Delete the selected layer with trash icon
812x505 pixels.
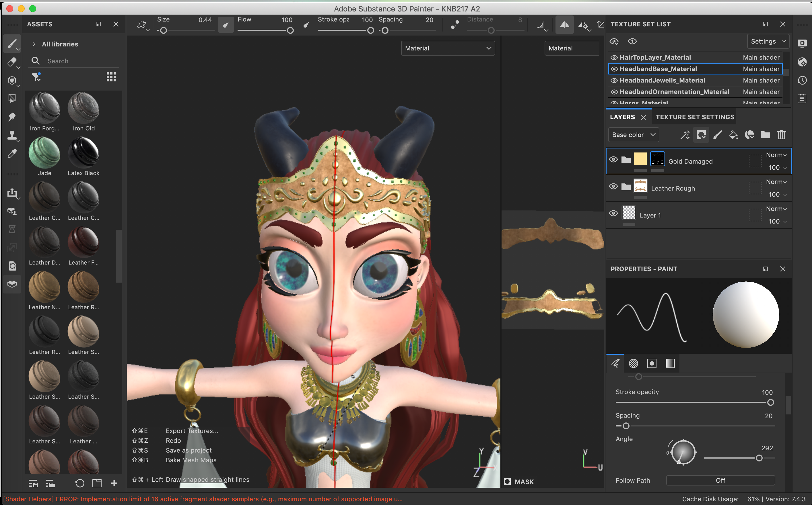(x=781, y=135)
